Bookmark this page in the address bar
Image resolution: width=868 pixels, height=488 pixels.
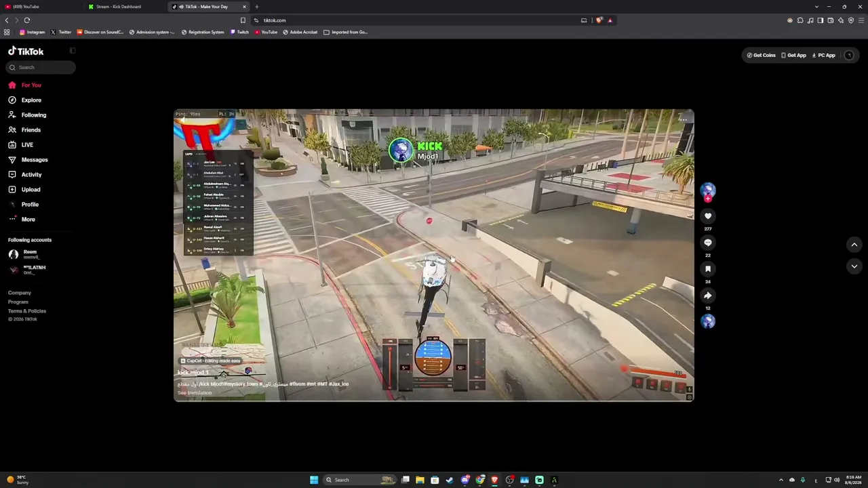(243, 20)
